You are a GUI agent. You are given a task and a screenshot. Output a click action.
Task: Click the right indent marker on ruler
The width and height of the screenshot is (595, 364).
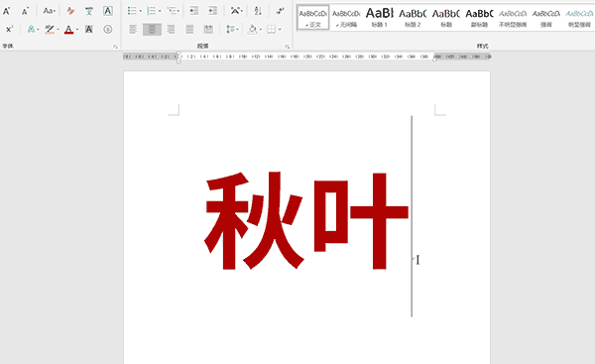(x=435, y=59)
